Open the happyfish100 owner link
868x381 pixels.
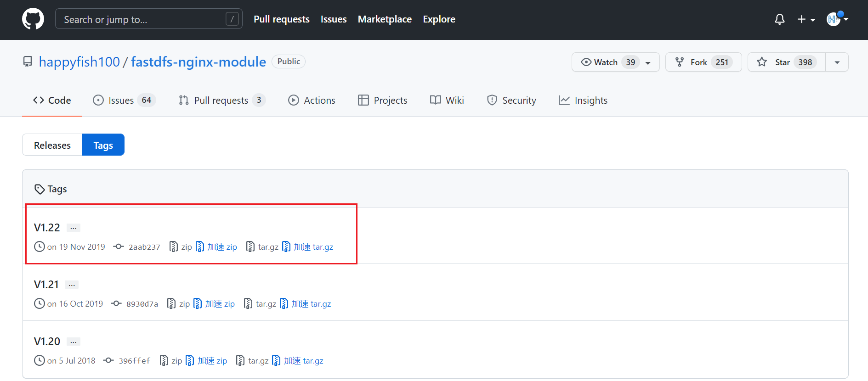[79, 62]
